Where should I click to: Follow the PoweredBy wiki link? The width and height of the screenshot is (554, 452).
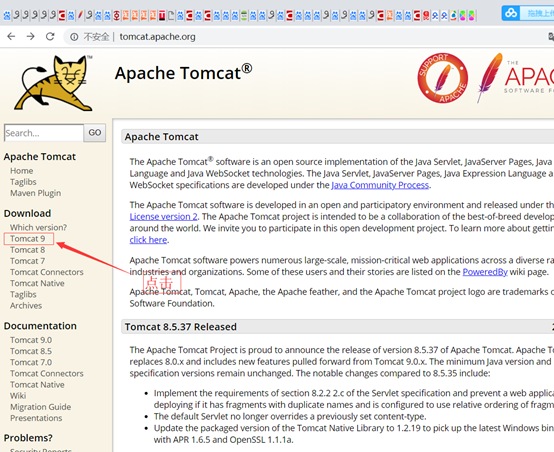(485, 272)
